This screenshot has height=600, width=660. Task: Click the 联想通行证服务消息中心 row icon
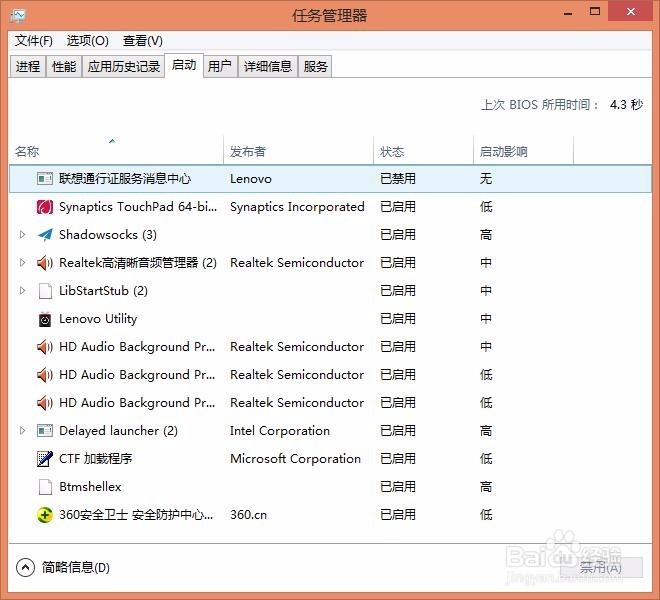(45, 179)
